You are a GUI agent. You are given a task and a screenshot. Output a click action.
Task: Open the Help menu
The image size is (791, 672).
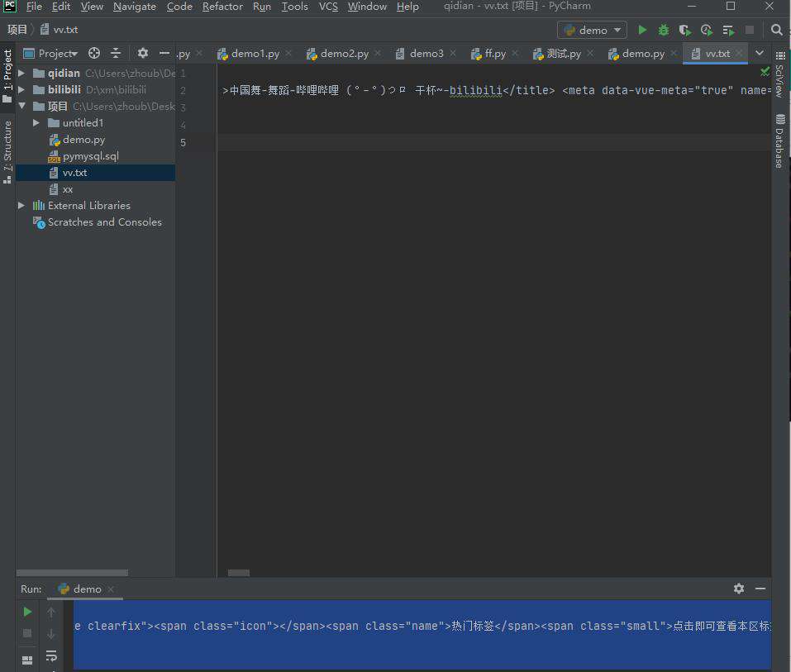click(x=407, y=7)
